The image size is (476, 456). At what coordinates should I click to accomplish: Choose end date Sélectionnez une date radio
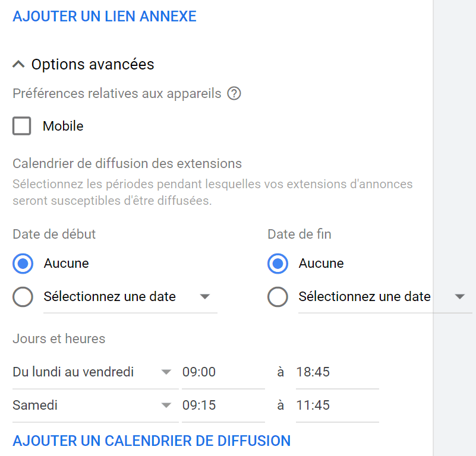(278, 296)
